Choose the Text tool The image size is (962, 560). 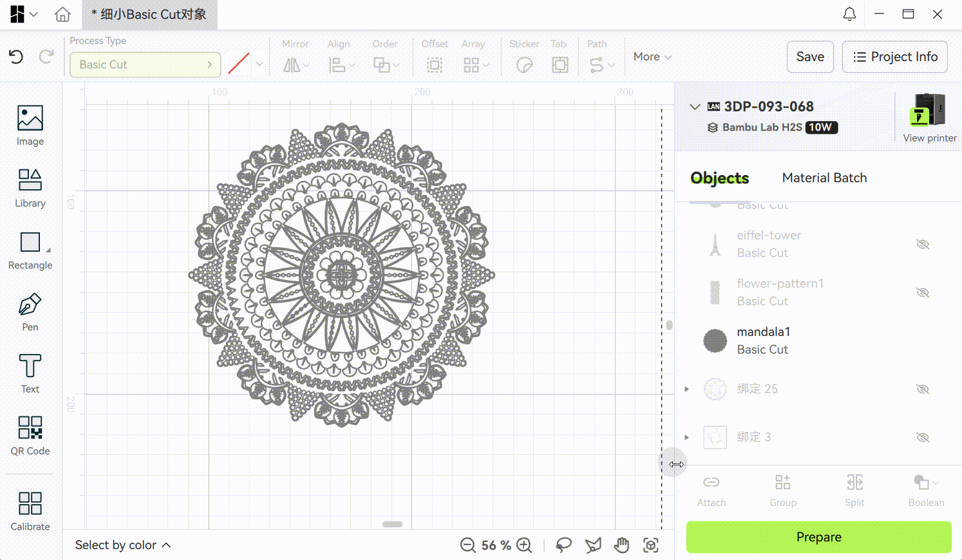(x=30, y=373)
